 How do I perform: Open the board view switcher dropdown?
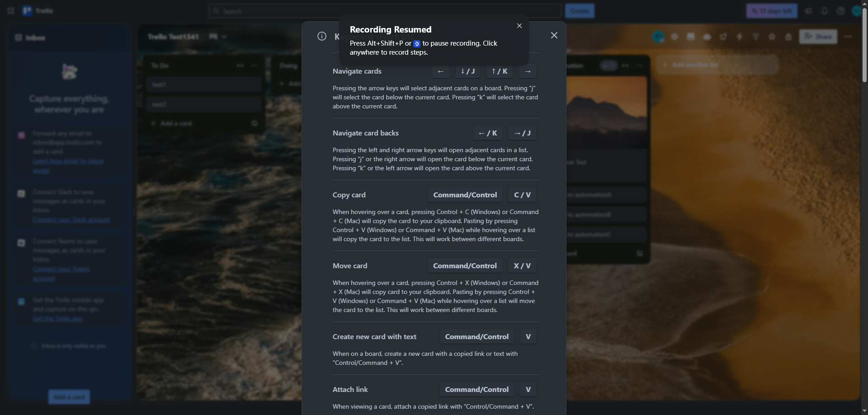[218, 37]
